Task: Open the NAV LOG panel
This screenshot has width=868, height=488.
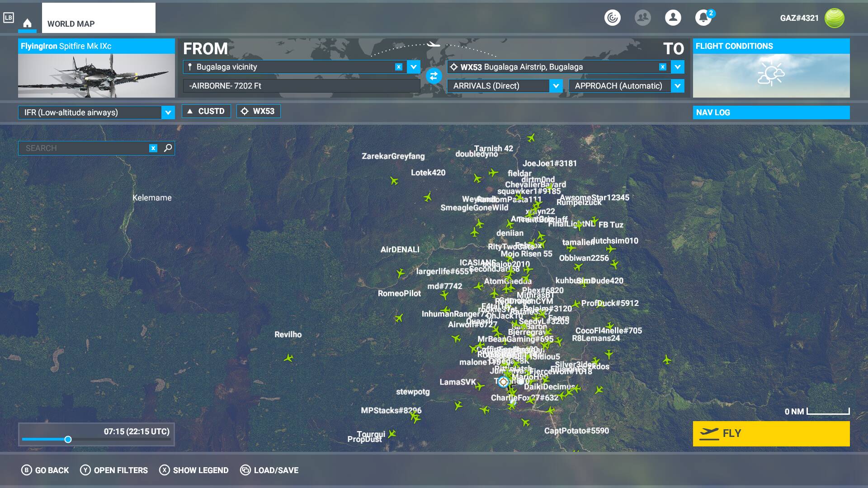Action: click(771, 113)
